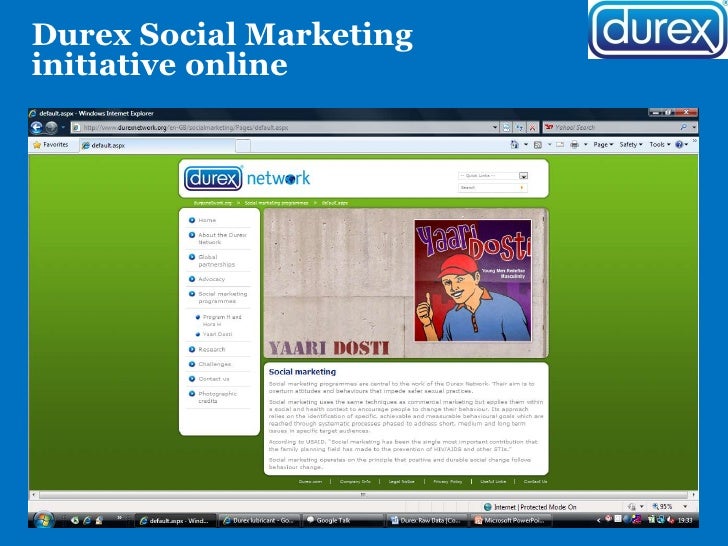Screen dimensions: 728x546
Task: Click the browser Forward arrow button
Action: 52,127
